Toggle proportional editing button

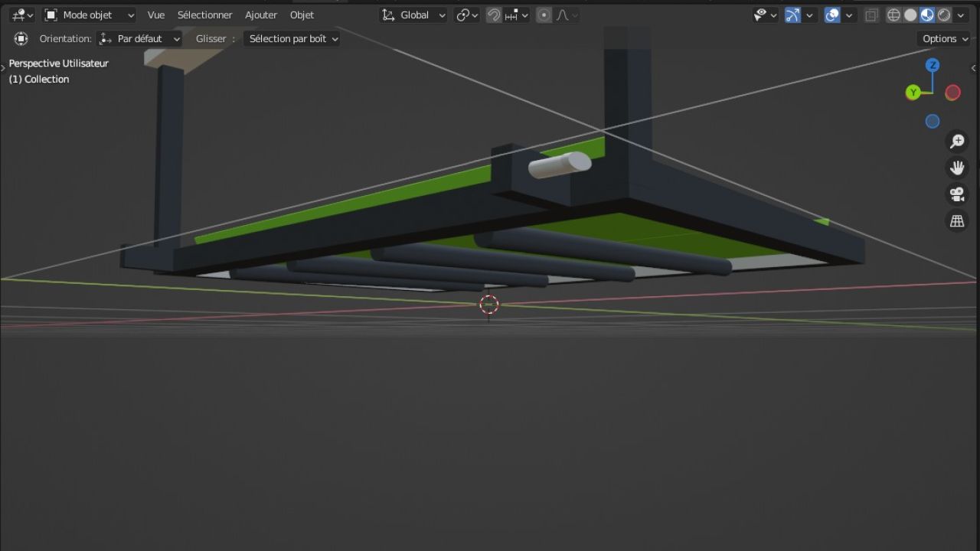point(544,15)
